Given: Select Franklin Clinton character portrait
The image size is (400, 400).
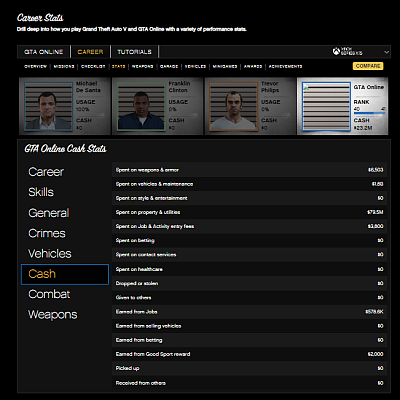Looking at the screenshot, I should point(141,106).
